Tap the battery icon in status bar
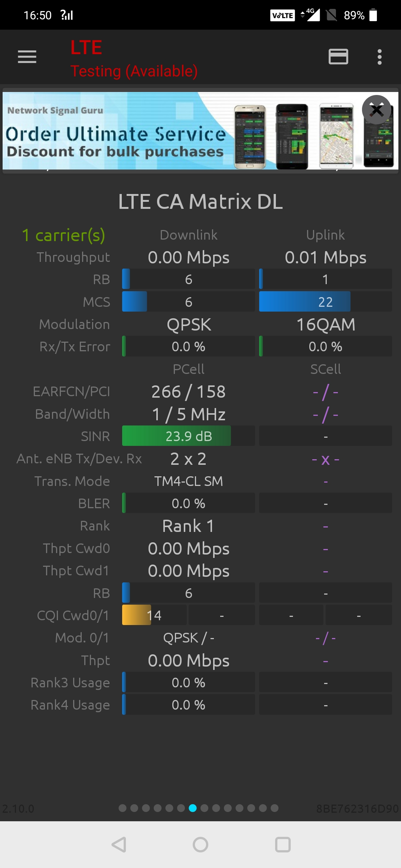401x868 pixels. click(373, 15)
